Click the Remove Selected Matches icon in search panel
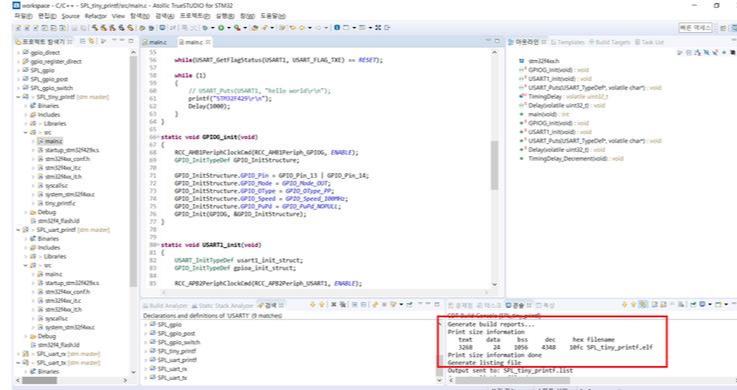Image resolution: width=737 pixels, height=390 pixels. point(334,305)
